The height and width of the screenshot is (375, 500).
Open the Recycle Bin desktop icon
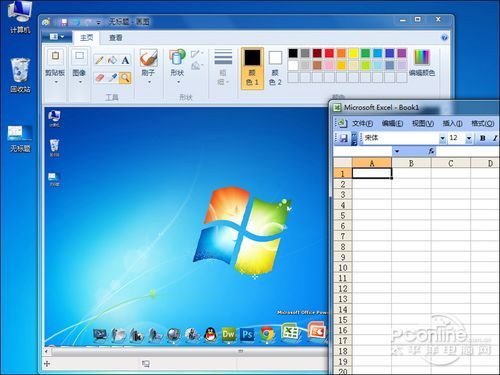(x=20, y=75)
